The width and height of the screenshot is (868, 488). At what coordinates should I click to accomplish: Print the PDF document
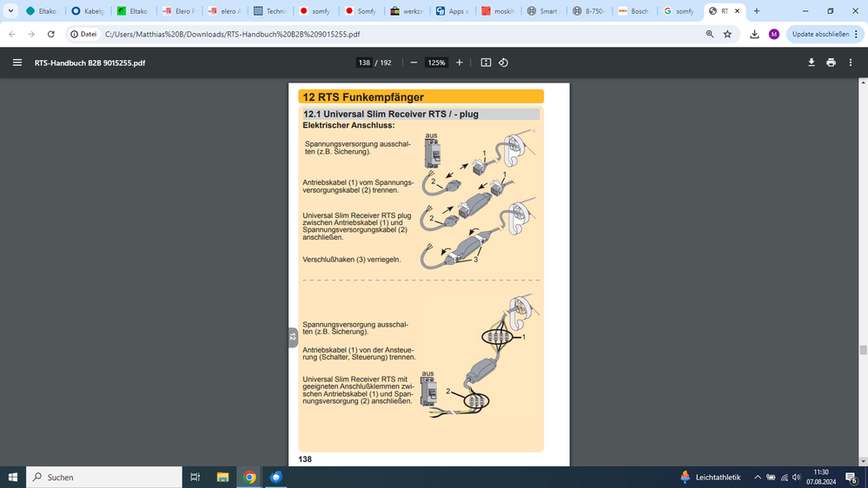pos(831,63)
